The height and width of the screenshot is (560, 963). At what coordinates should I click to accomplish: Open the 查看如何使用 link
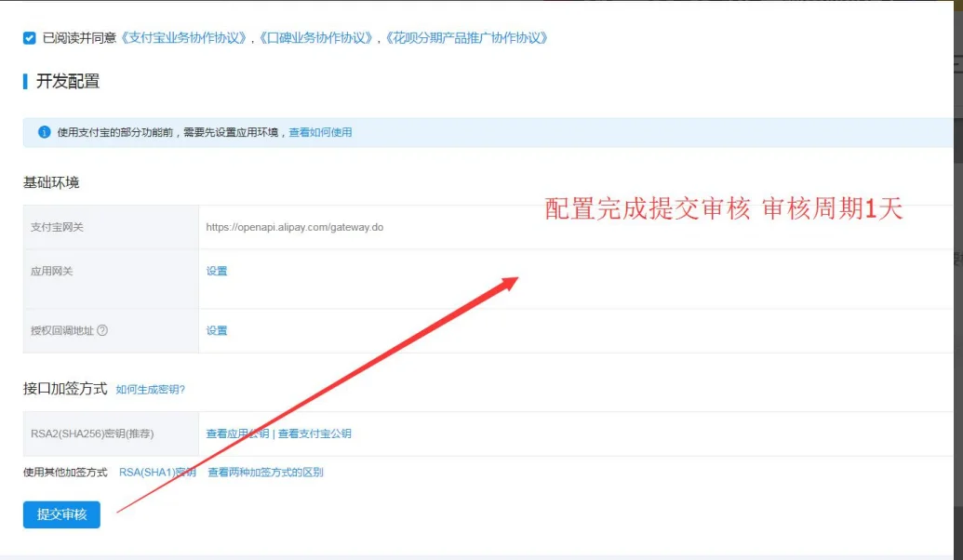(320, 132)
